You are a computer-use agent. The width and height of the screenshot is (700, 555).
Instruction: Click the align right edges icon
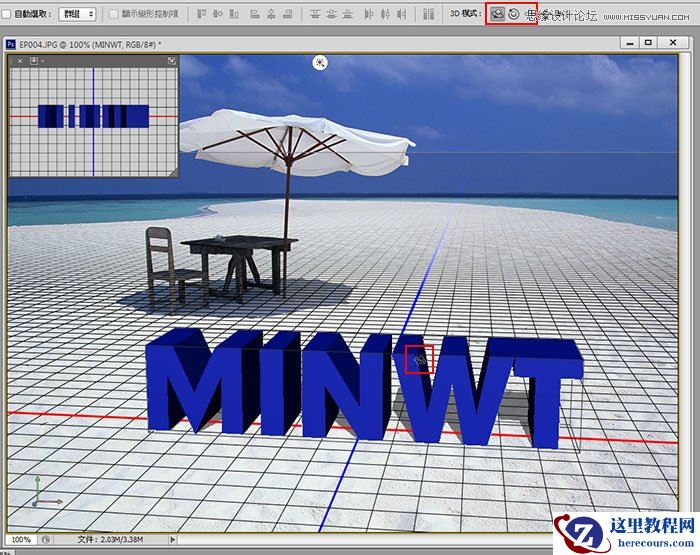(x=288, y=14)
